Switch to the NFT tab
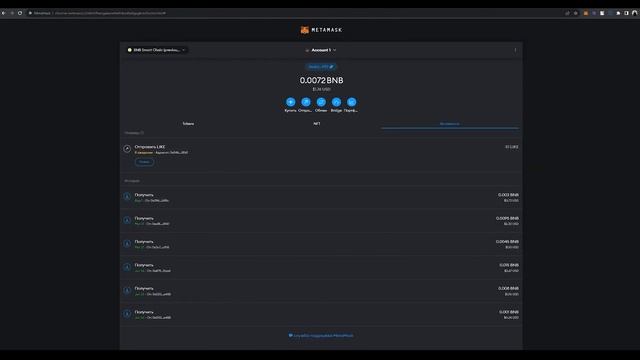Screen dimensions: 640x360 317,124
